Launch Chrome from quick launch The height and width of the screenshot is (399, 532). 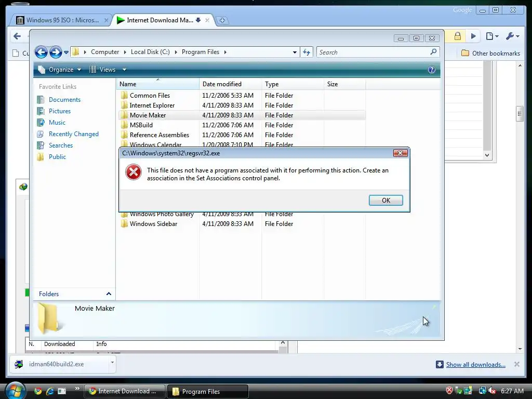38,391
